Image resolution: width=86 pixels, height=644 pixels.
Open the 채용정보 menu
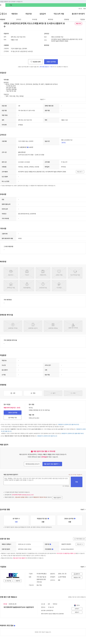[15, 14]
